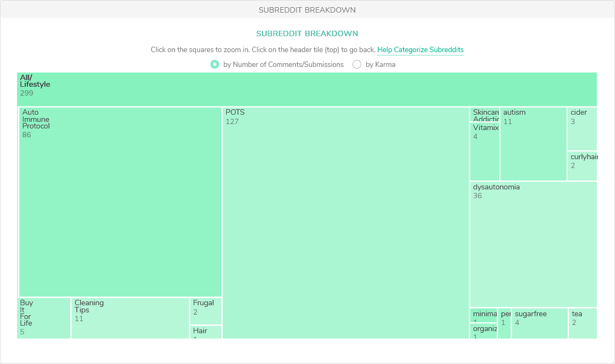Screen dimensions: 615x364
Task: Click the Skincare Addiction tile
Action: pos(484,115)
